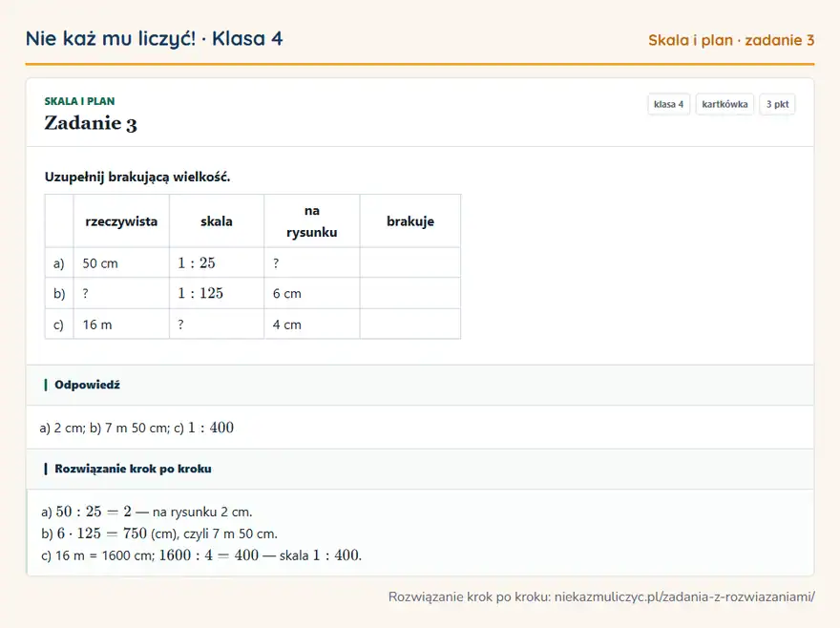Select the 'kartkówka' tag
The width and height of the screenshot is (840, 628).
click(x=724, y=104)
